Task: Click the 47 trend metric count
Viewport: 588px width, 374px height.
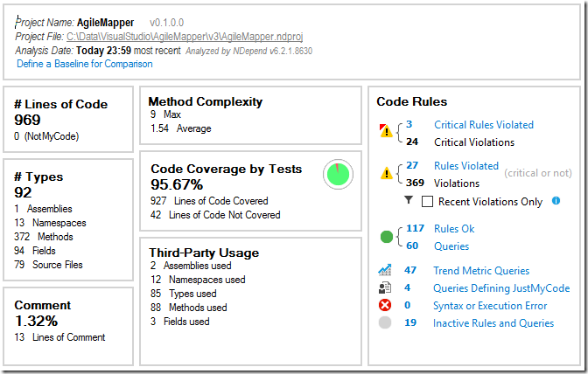Action: (x=410, y=270)
